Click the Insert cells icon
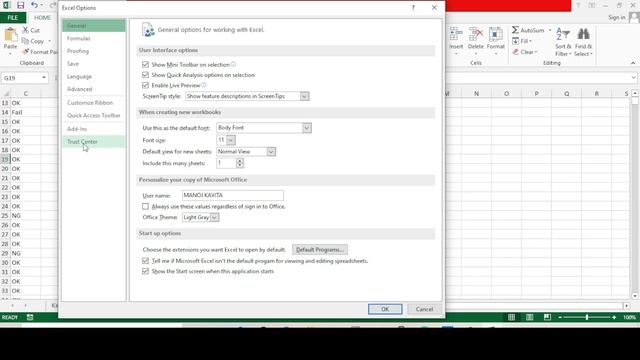640x360 pixels. coord(456,34)
